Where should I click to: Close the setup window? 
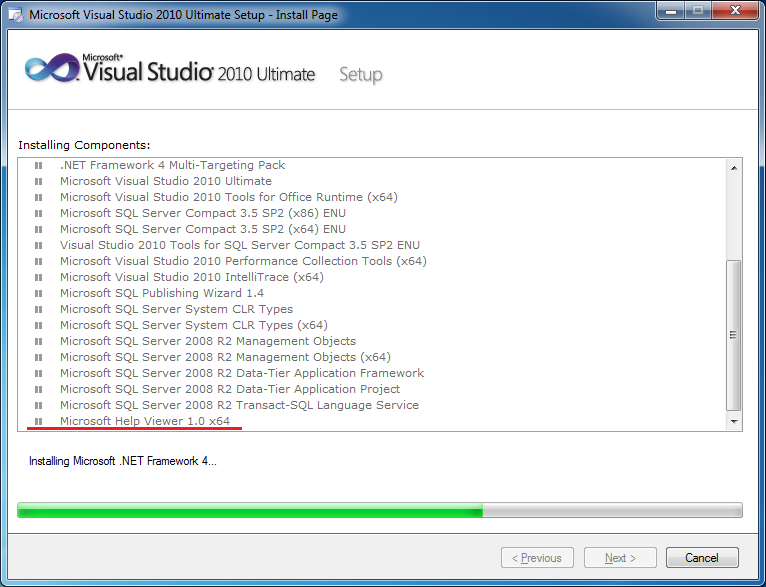736,11
